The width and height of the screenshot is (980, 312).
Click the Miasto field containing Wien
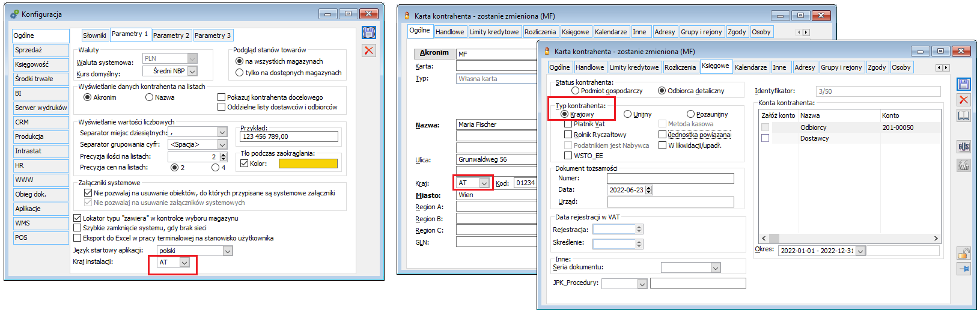pos(496,195)
